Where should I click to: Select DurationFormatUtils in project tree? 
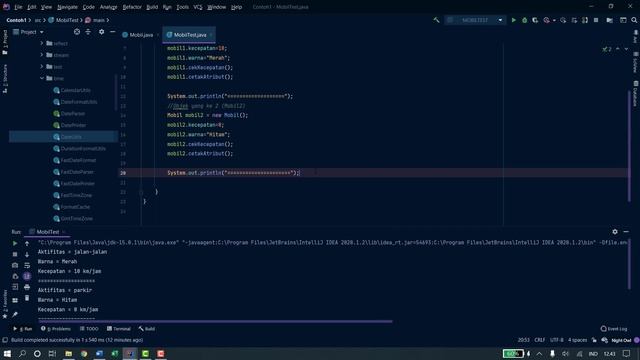tap(80, 149)
